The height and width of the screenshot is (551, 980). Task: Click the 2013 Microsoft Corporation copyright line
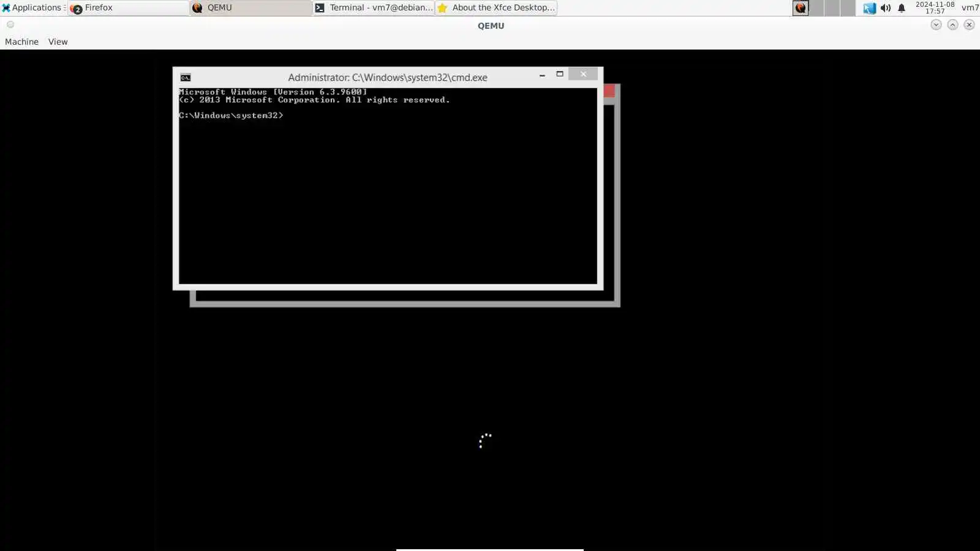coord(314,100)
